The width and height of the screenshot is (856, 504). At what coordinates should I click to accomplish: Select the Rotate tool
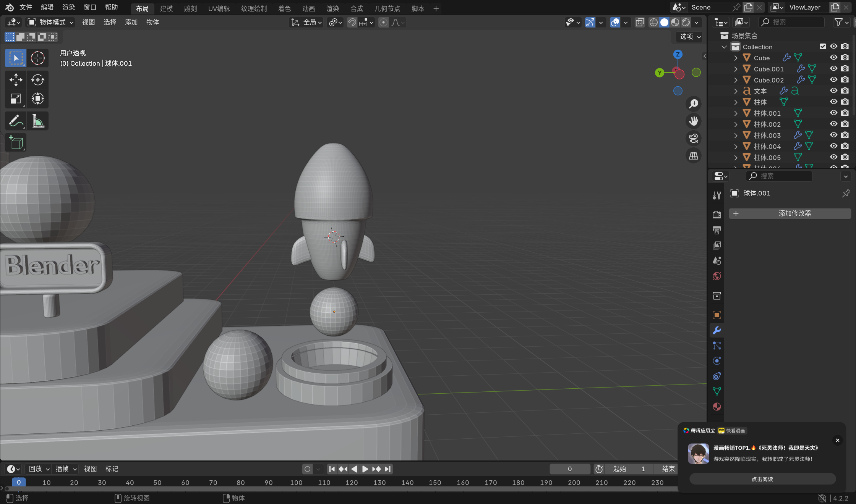point(37,80)
